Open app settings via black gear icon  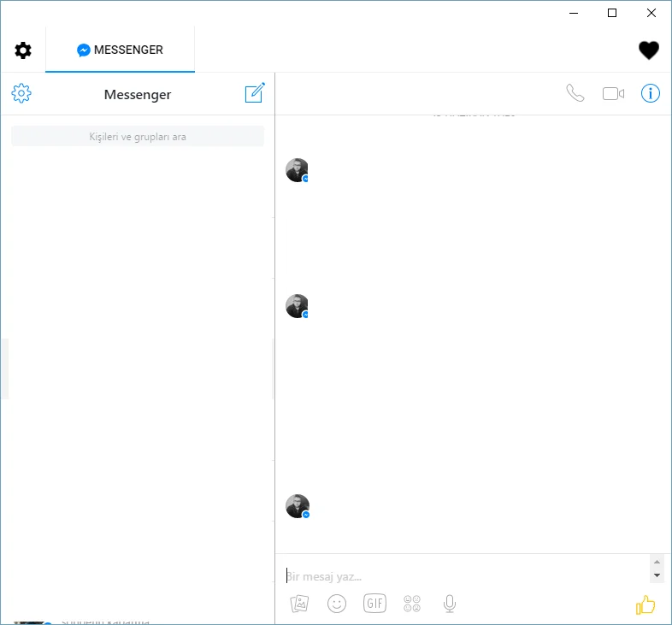pos(23,50)
